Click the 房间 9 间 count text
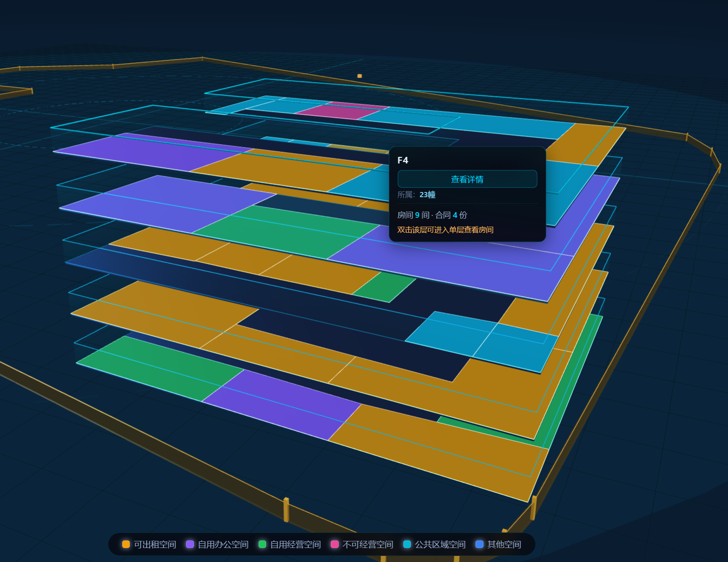 click(413, 215)
